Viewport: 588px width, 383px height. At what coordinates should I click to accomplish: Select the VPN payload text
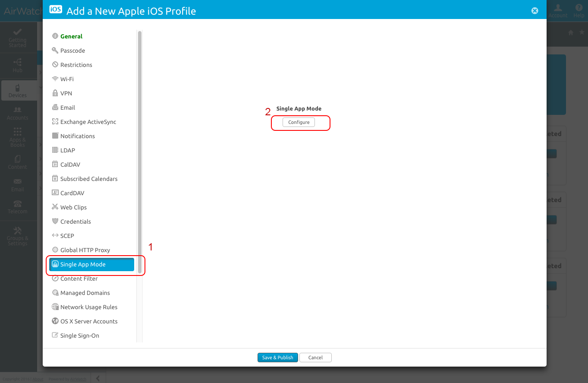(66, 93)
